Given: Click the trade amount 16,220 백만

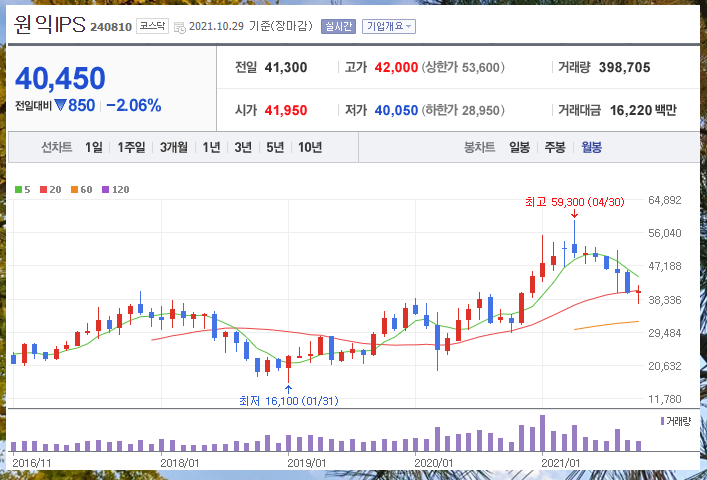Looking at the screenshot, I should pos(643,110).
